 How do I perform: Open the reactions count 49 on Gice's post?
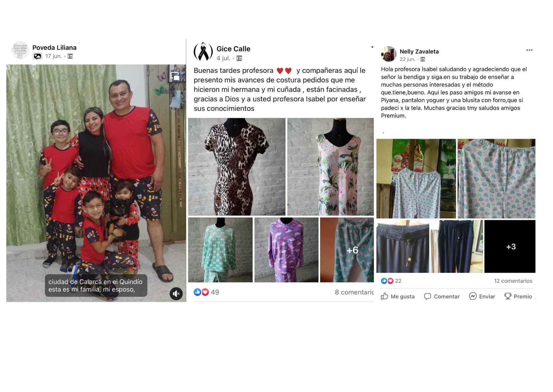click(206, 292)
